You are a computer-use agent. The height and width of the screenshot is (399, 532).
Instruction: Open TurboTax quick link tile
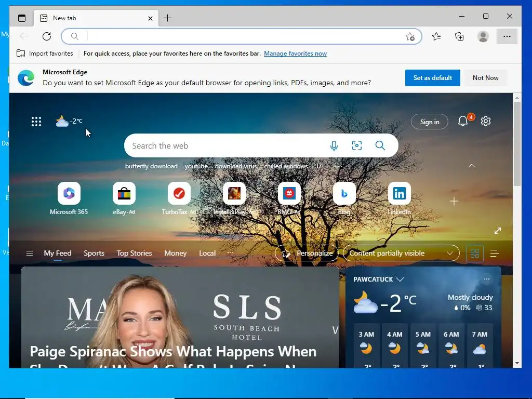click(x=179, y=198)
